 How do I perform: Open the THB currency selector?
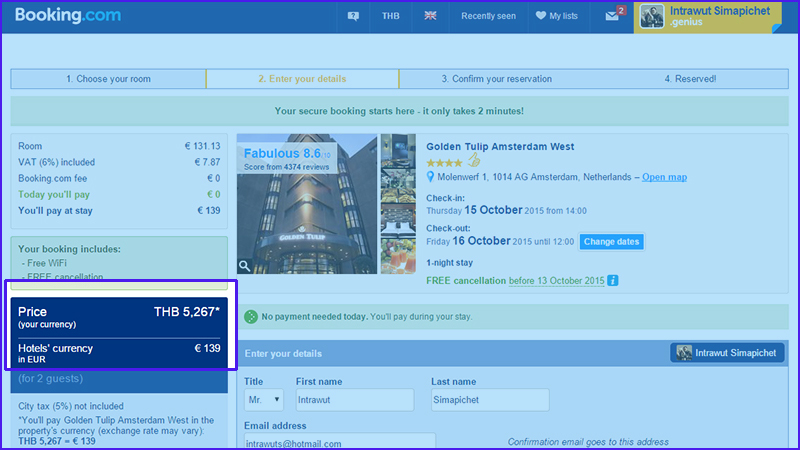click(x=390, y=16)
